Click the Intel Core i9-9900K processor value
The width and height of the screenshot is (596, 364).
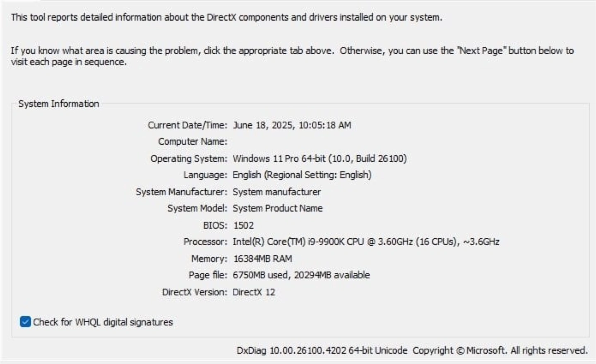pos(366,242)
